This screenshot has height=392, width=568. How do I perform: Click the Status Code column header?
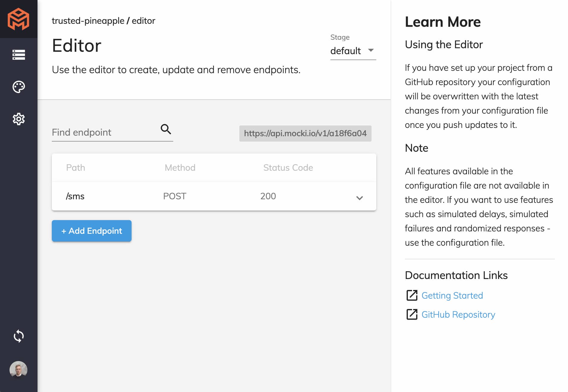pos(288,168)
